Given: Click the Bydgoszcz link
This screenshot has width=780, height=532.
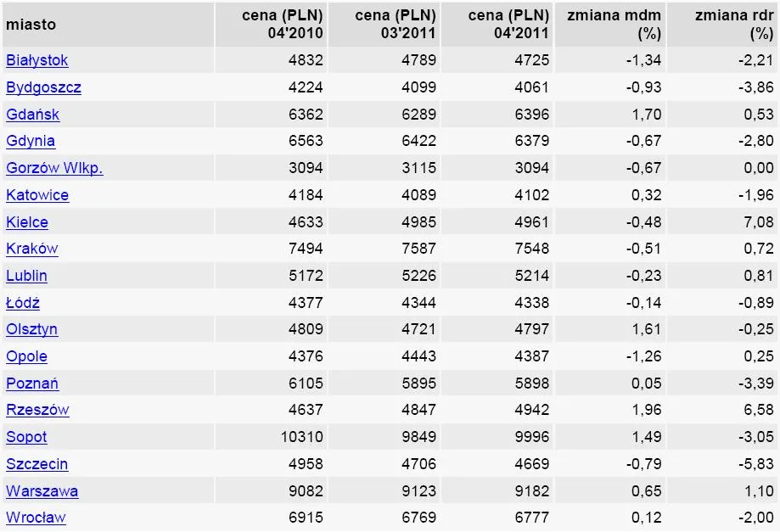Looking at the screenshot, I should (x=43, y=87).
